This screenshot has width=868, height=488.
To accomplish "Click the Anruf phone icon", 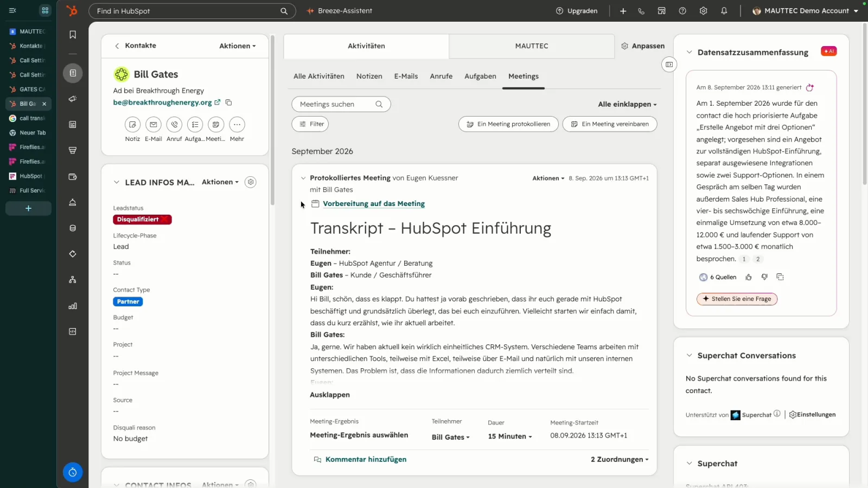I will [x=174, y=125].
